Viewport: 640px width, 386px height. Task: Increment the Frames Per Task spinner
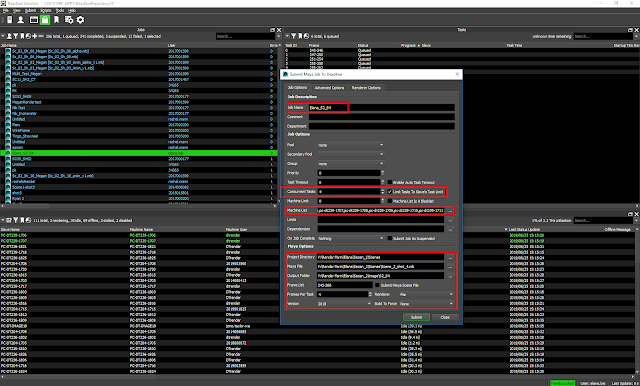click(370, 293)
